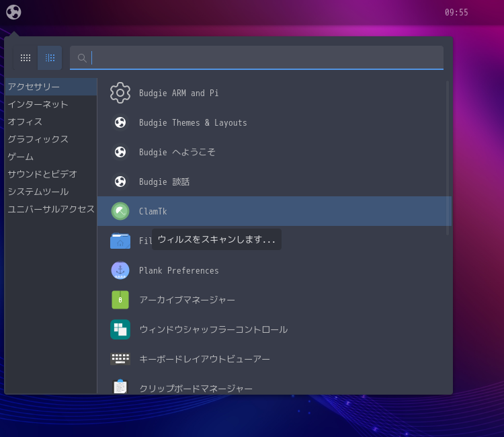Click the Budgie Themes & Layouts icon
Image resolution: width=504 pixels, height=437 pixels.
(x=120, y=122)
